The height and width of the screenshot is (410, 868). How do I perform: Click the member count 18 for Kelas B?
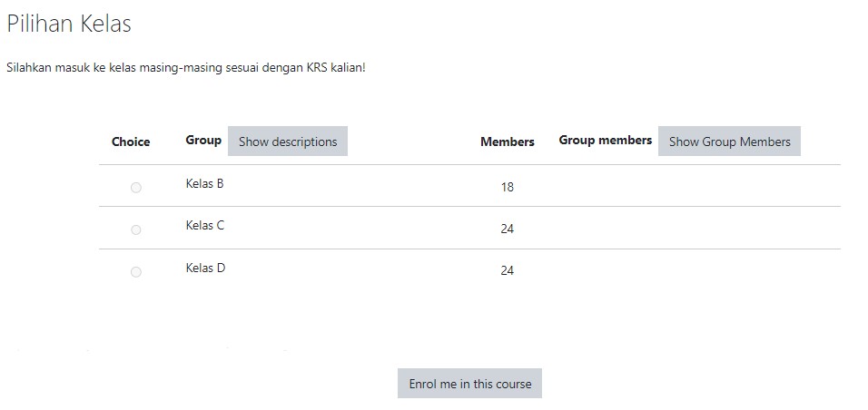(x=507, y=187)
